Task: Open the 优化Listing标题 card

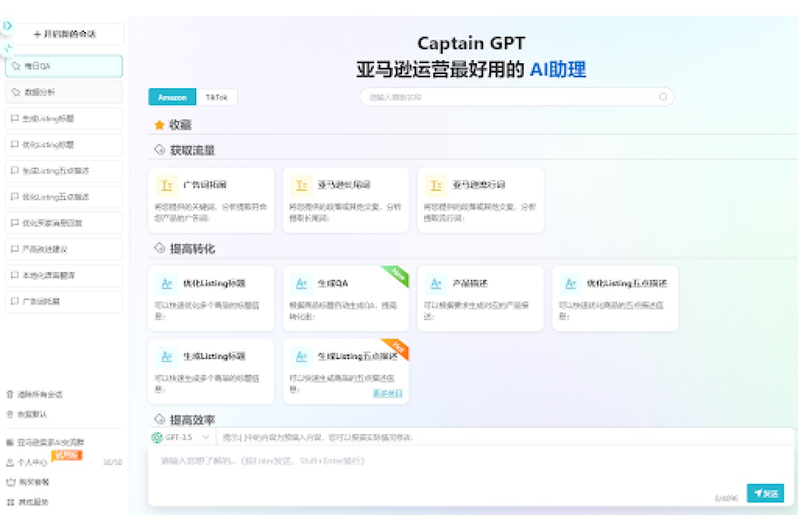Action: [211, 298]
